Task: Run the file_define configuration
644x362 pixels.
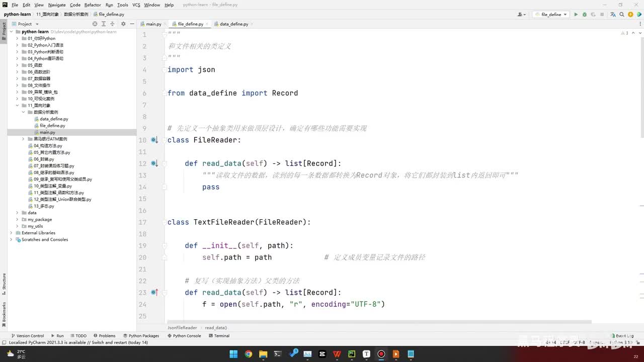Action: click(x=576, y=15)
